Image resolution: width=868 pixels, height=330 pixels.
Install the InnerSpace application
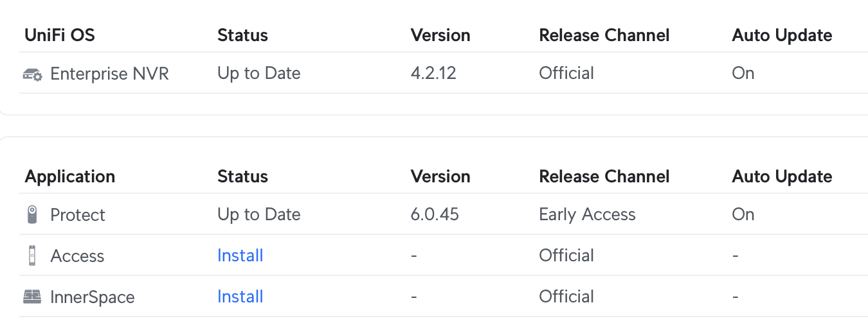point(240,297)
